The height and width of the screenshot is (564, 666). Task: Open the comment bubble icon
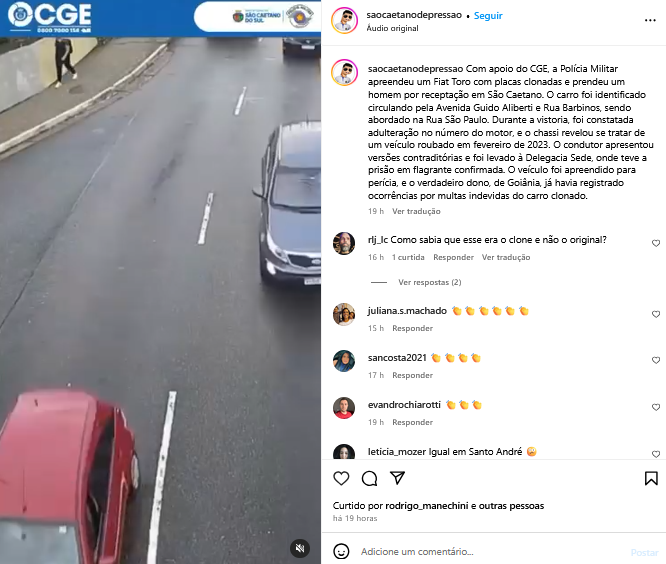369,478
